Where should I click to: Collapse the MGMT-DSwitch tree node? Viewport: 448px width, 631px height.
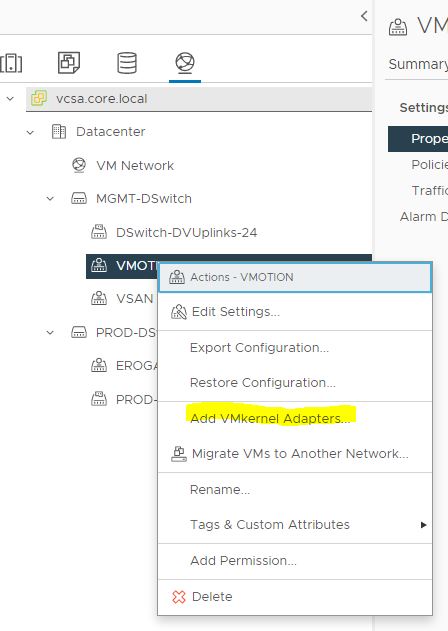coord(50,199)
